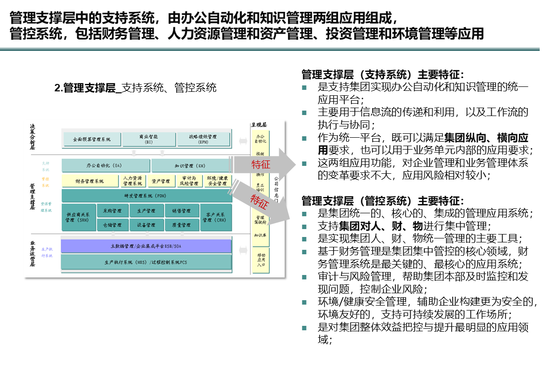The height and width of the screenshot is (392, 555).
Task: Select the 战略绩效管理 (EPM) box
Action: click(204, 139)
